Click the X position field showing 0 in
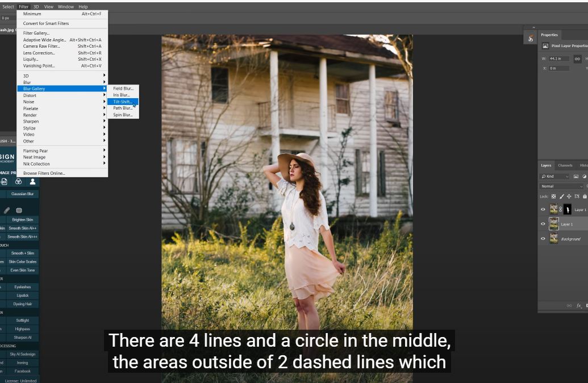 point(559,69)
